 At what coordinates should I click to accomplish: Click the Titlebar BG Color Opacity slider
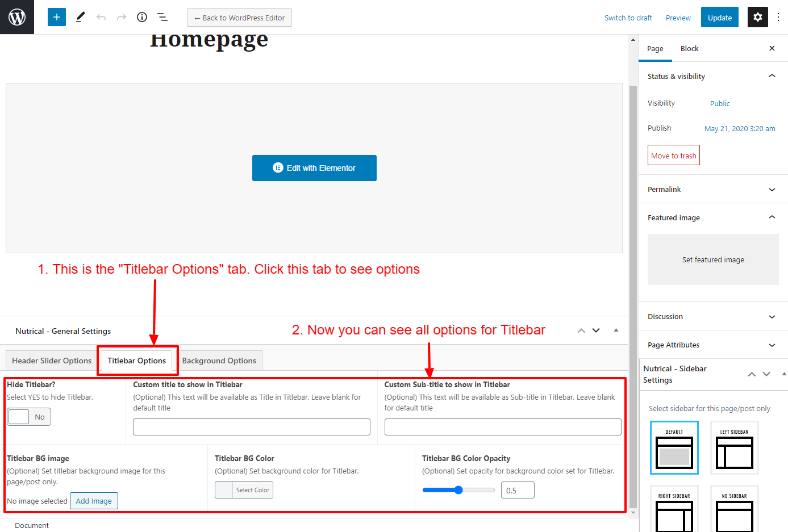coord(458,490)
